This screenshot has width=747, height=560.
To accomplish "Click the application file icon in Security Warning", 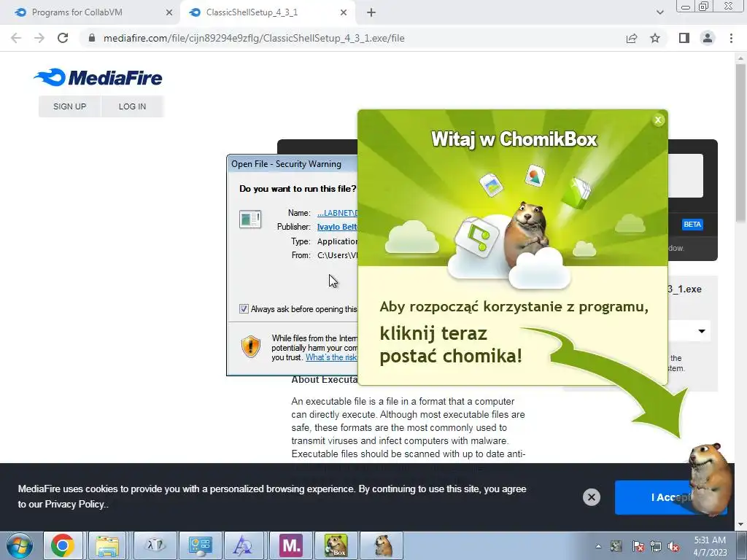I will pyautogui.click(x=250, y=219).
